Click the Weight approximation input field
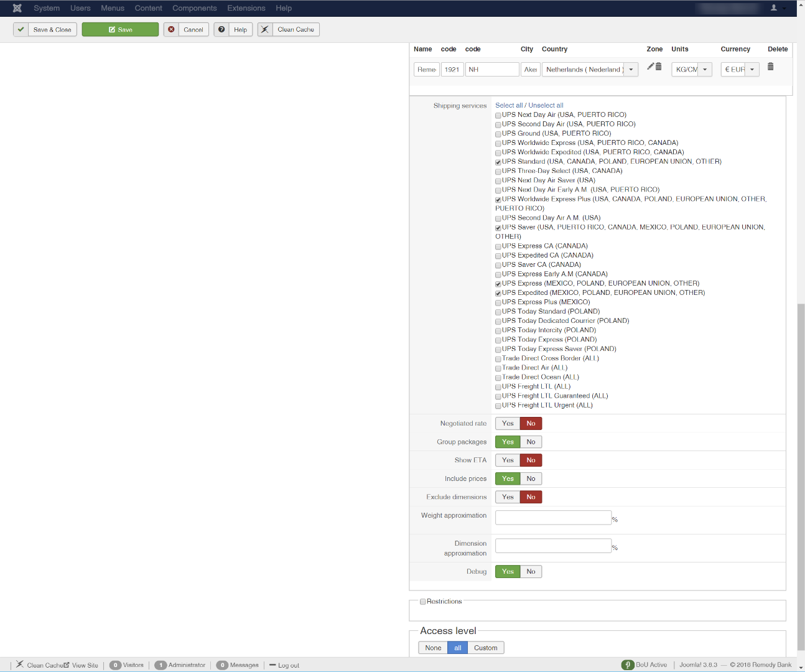The width and height of the screenshot is (805, 672). point(553,517)
